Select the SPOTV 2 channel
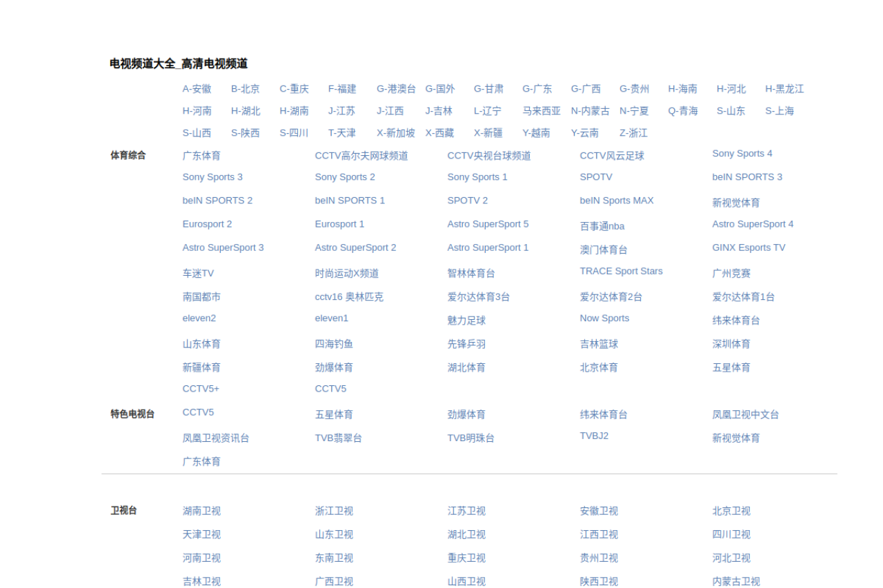Image resolution: width=883 pixels, height=588 pixels. (468, 201)
